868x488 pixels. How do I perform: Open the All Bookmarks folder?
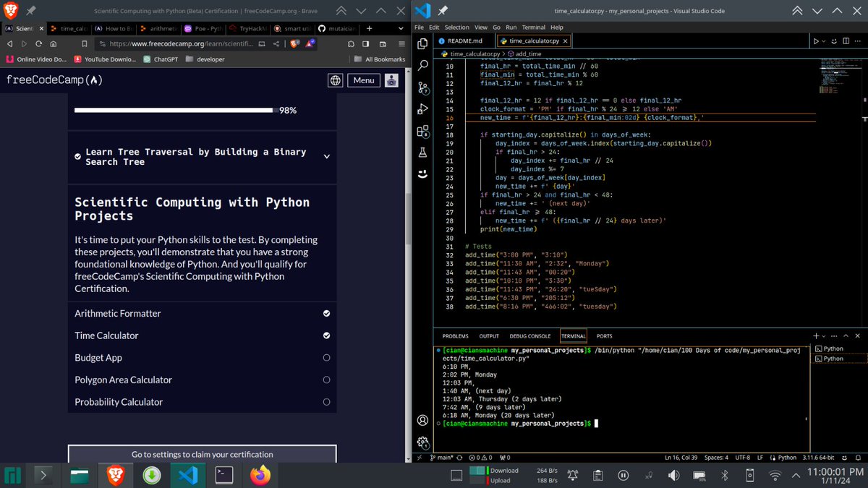click(x=379, y=59)
